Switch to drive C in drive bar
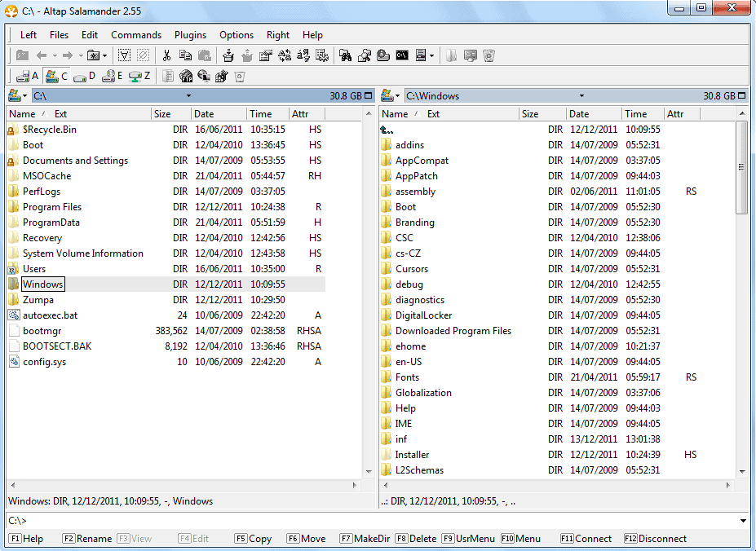The width and height of the screenshot is (756, 551). 56,76
